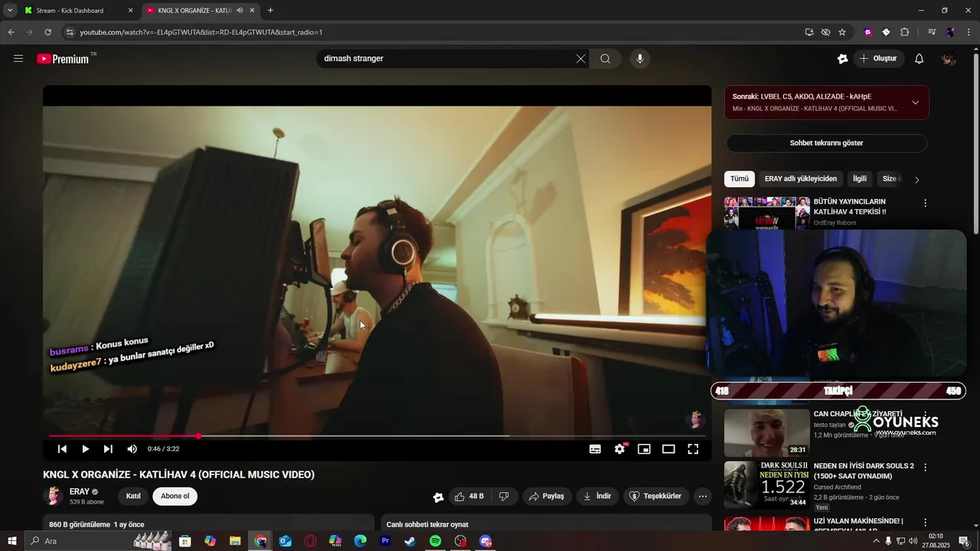Select the Tümü filter chip
Screen dimensions: 980x551
pyautogui.click(x=739, y=178)
